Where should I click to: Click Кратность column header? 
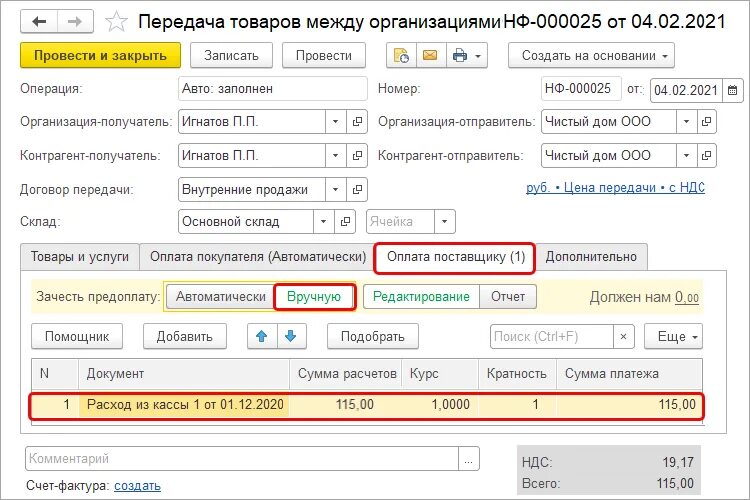click(517, 374)
